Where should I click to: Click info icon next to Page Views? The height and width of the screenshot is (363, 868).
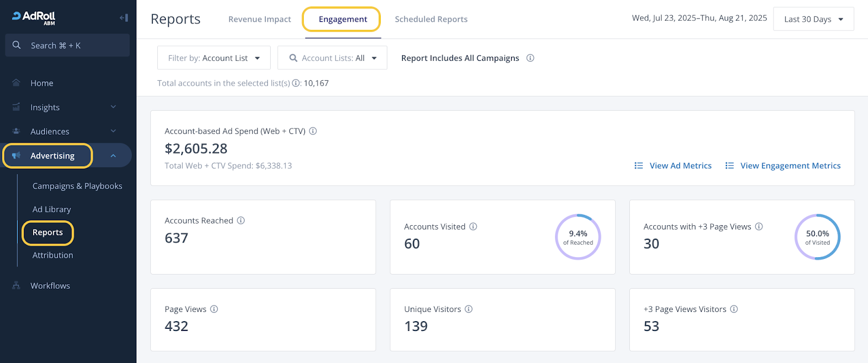[x=214, y=309]
